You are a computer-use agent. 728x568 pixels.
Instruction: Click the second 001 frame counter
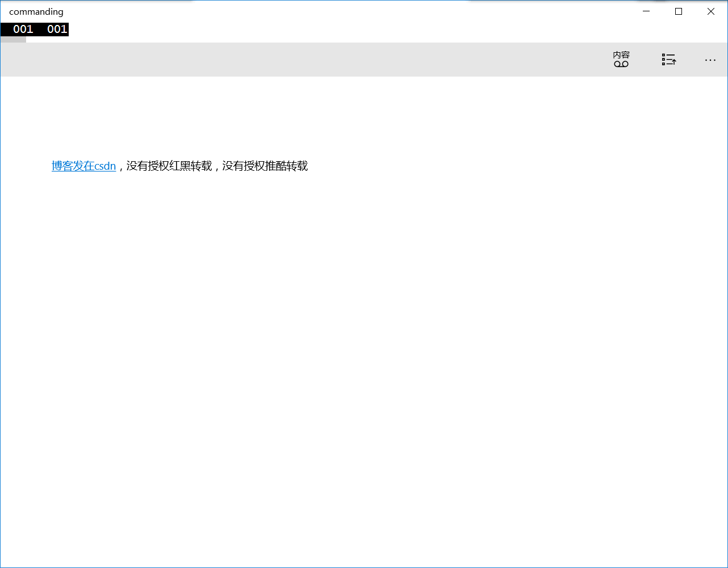click(57, 29)
